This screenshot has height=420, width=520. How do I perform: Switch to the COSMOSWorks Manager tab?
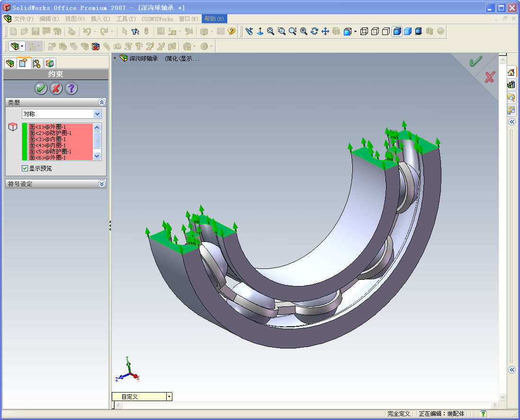point(50,63)
